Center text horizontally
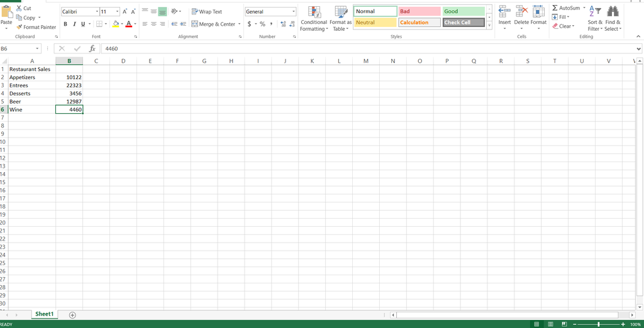This screenshot has height=328, width=644. pyautogui.click(x=153, y=25)
